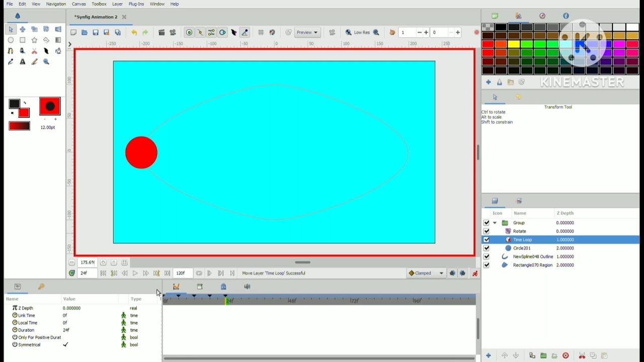Select the Star tool
Image resolution: width=644 pixels, height=362 pixels.
pyautogui.click(x=34, y=40)
